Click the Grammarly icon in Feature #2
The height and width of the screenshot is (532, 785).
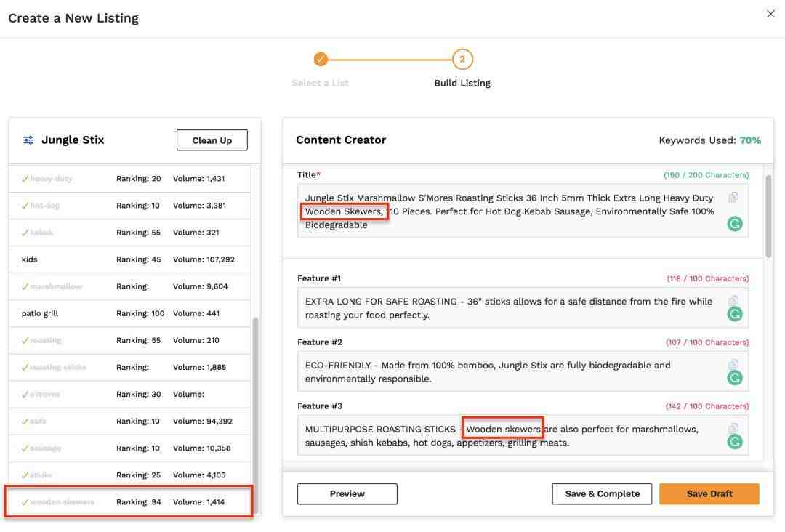[735, 378]
